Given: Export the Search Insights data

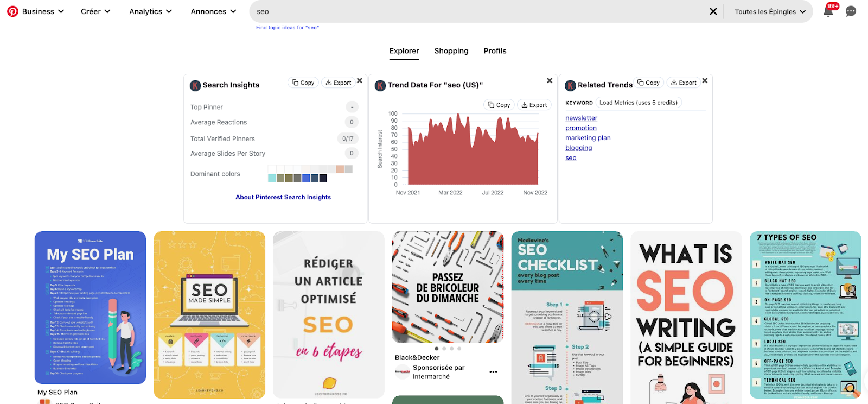Looking at the screenshot, I should click(339, 83).
